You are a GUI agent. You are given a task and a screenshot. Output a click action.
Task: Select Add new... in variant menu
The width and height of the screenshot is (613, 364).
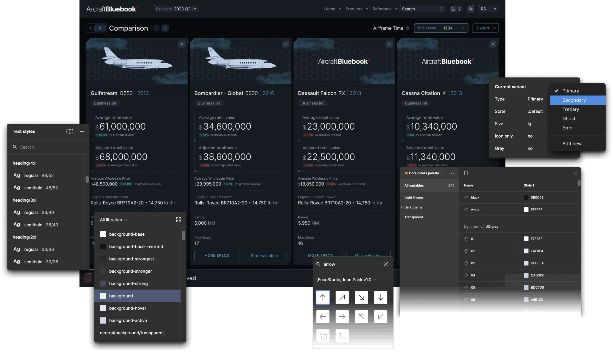[577, 144]
